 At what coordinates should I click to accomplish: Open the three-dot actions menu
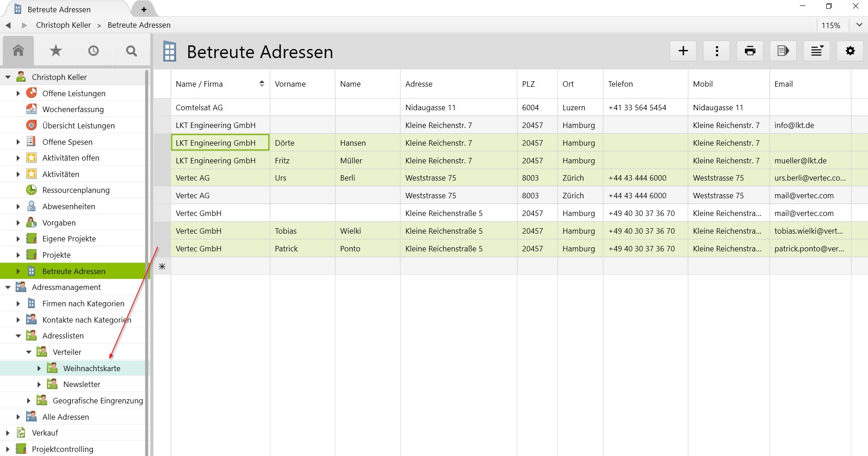point(716,51)
